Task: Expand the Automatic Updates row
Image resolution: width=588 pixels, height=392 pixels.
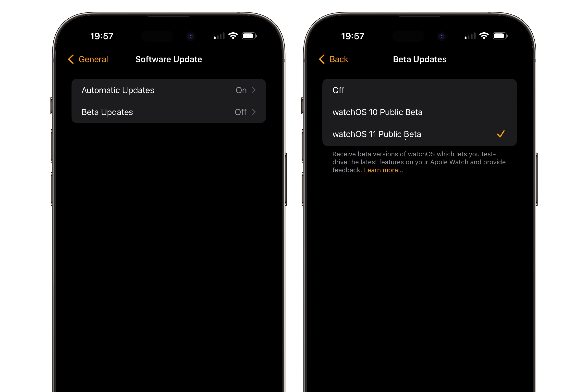Action: pos(168,90)
